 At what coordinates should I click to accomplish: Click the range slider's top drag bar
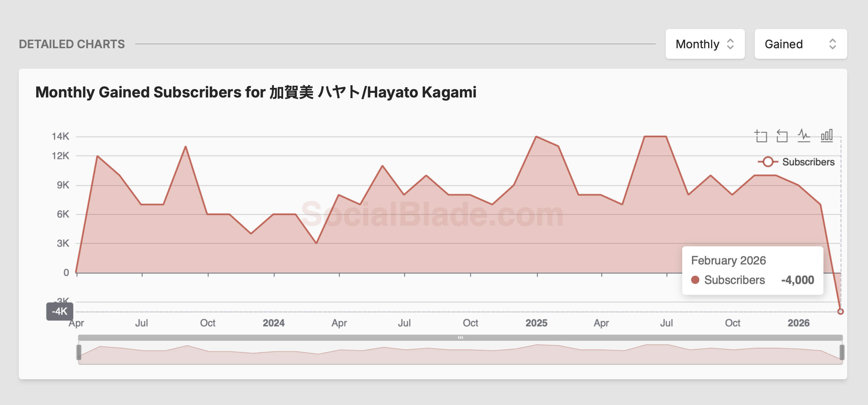pos(460,337)
